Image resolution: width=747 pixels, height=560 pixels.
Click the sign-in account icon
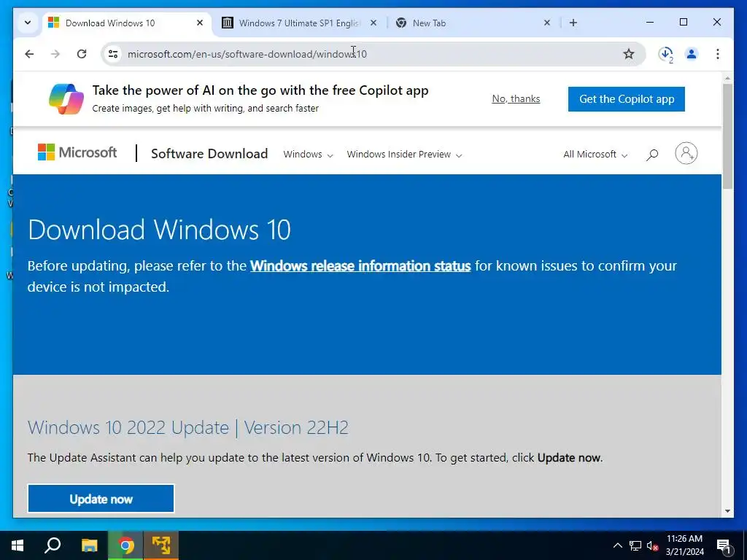[686, 153]
